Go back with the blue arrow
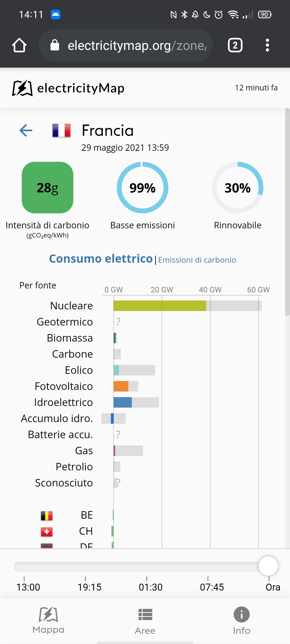 coord(26,130)
